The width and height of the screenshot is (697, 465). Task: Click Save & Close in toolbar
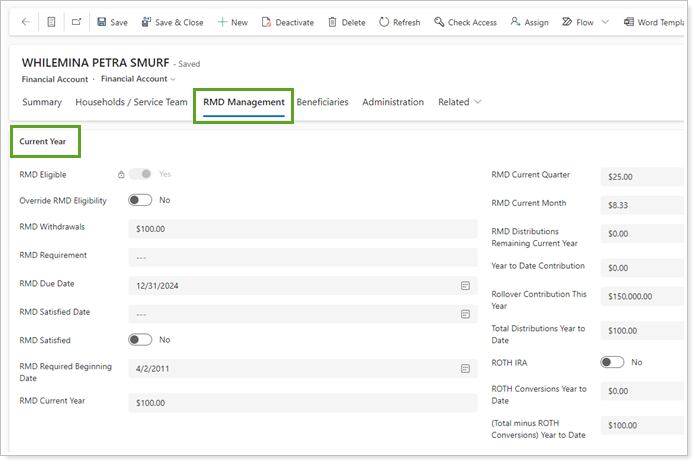[172, 22]
